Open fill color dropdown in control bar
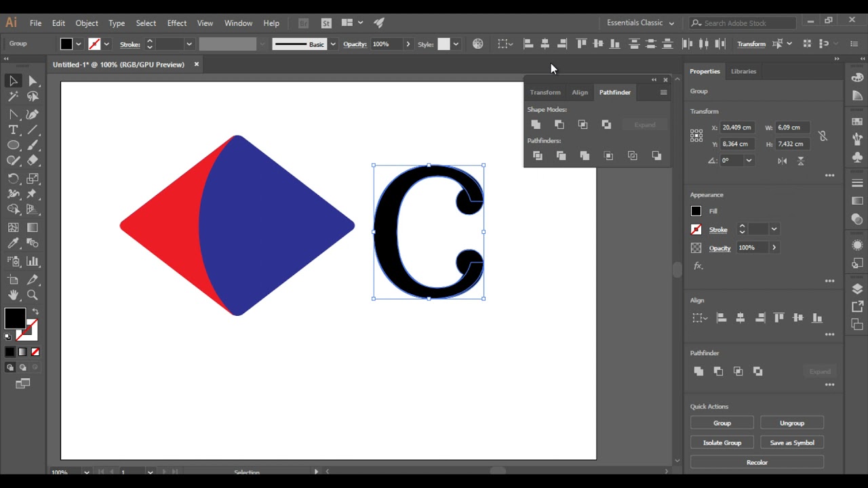Viewport: 868px width, 488px height. [79, 44]
